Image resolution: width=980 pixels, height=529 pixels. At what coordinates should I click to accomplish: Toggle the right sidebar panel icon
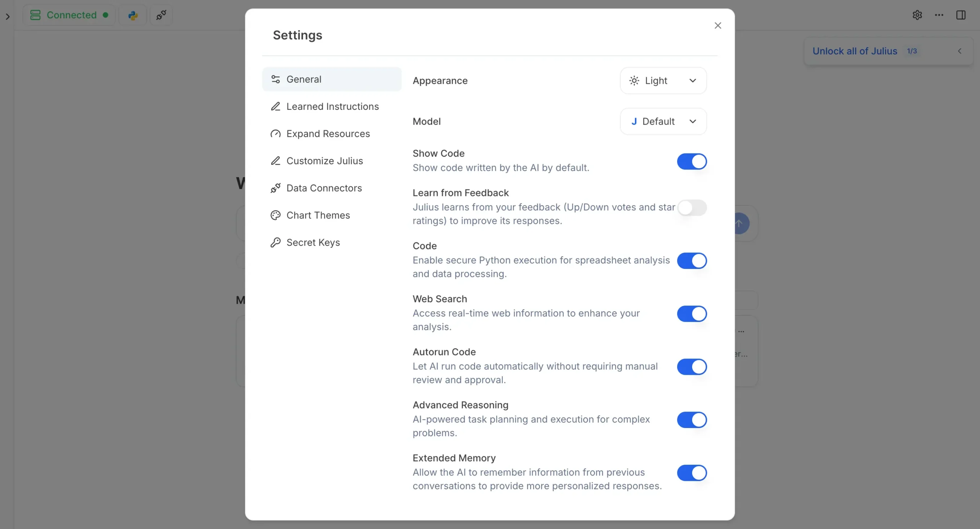(x=961, y=15)
